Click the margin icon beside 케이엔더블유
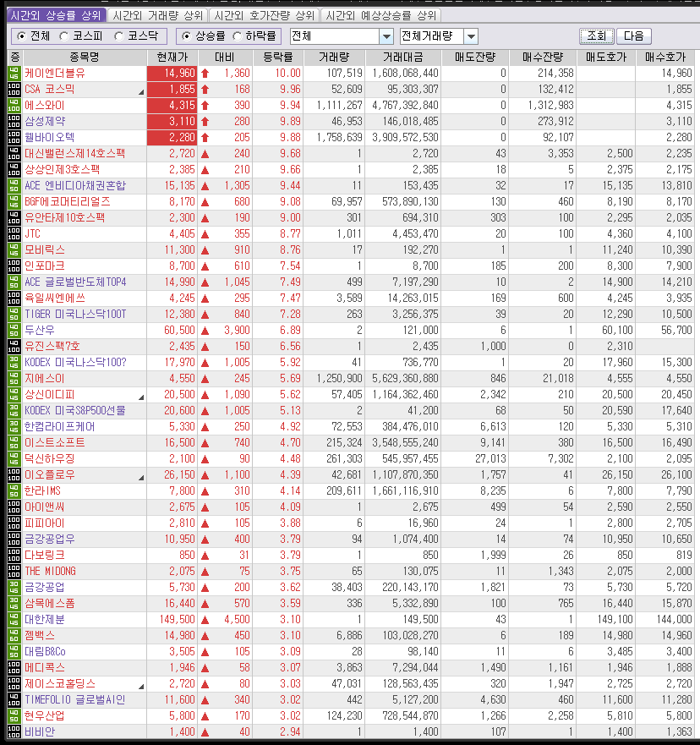Viewport: 700px width, 745px height. 14,74
